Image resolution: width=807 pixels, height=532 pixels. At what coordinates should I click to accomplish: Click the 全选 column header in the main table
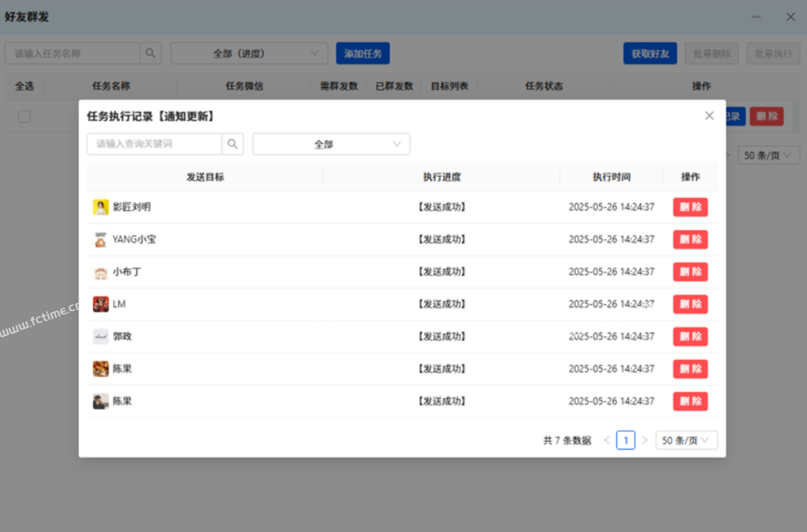[x=24, y=85]
